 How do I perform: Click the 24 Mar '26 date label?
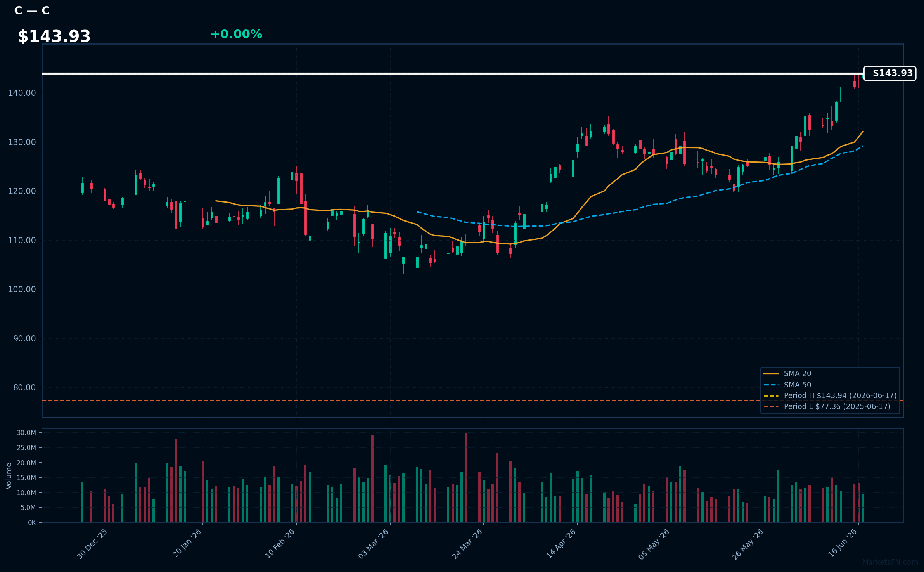[467, 544]
